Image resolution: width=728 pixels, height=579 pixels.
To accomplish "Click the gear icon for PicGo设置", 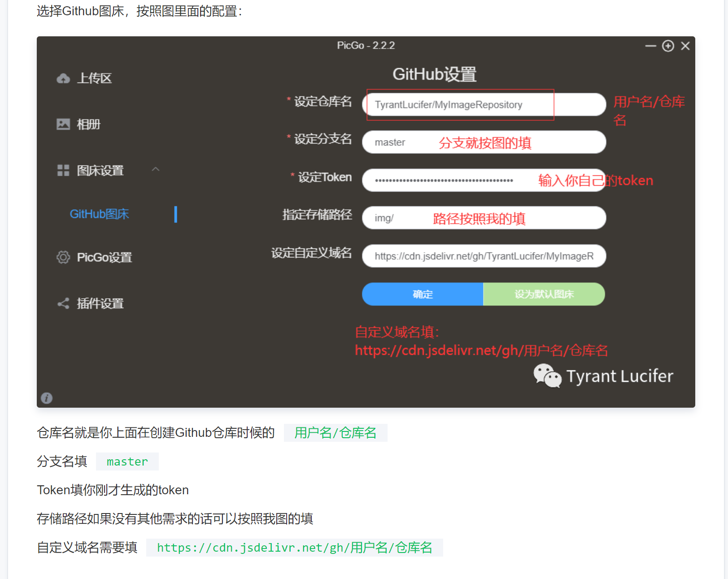I will click(63, 257).
